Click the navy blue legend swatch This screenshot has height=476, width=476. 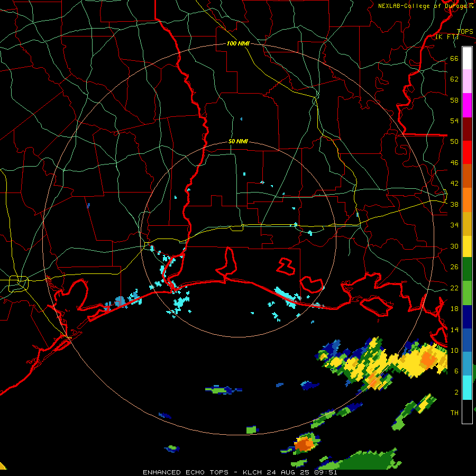(x=467, y=317)
